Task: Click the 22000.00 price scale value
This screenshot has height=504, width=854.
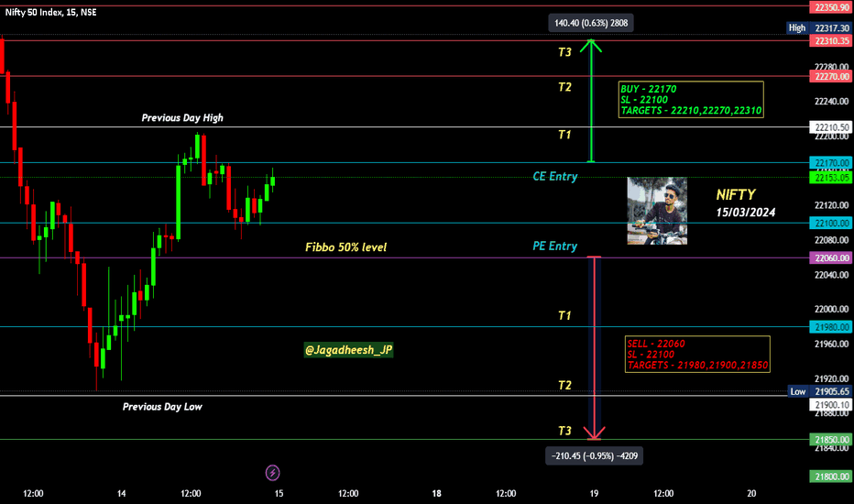Action: (831, 309)
